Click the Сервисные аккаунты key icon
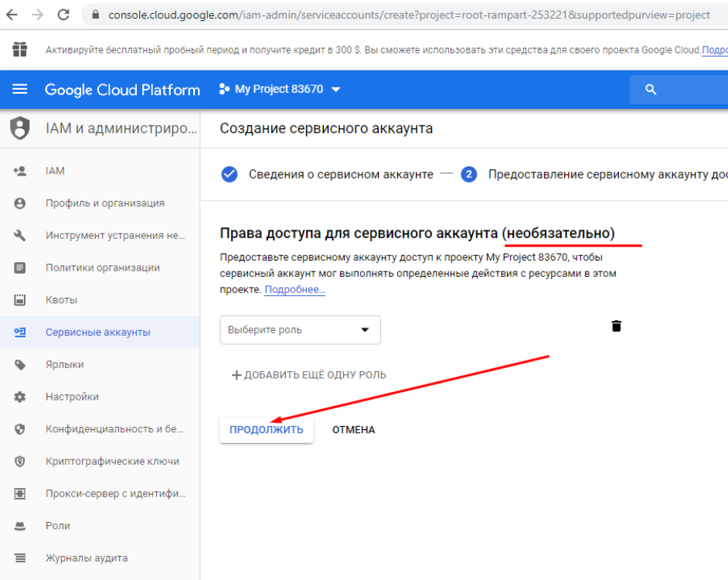728x580 pixels. pyautogui.click(x=20, y=333)
